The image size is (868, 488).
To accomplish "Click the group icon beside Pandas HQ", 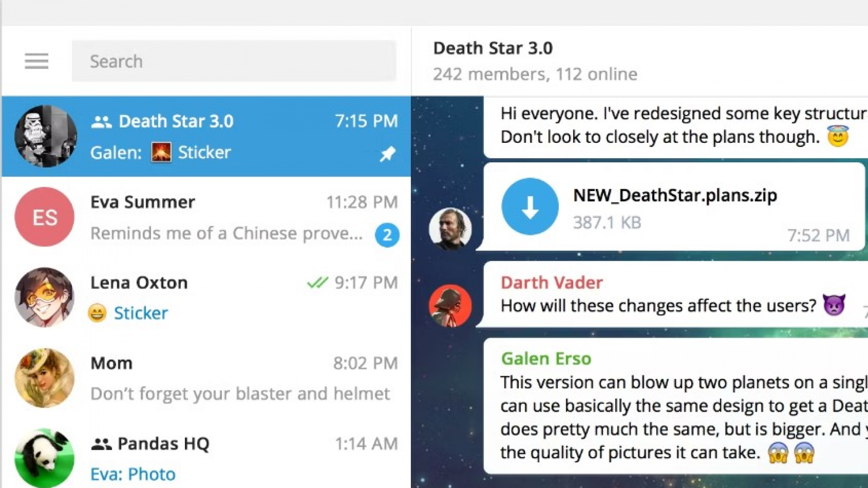I will pyautogui.click(x=101, y=445).
